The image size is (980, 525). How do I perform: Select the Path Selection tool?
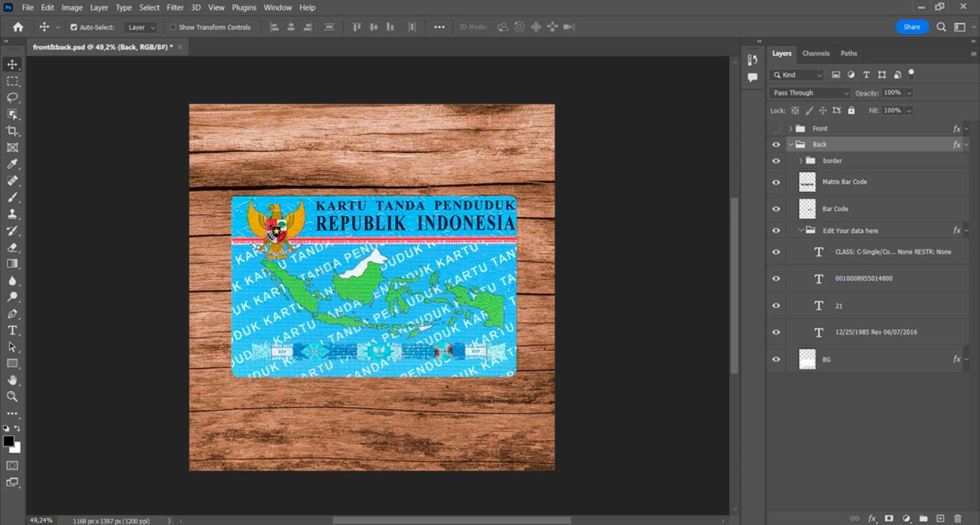click(12, 346)
